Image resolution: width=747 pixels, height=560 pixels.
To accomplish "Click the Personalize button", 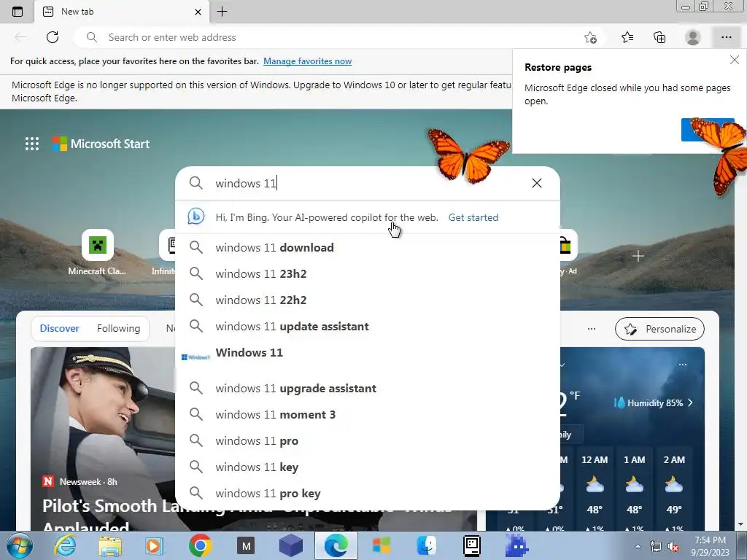I will click(x=659, y=329).
